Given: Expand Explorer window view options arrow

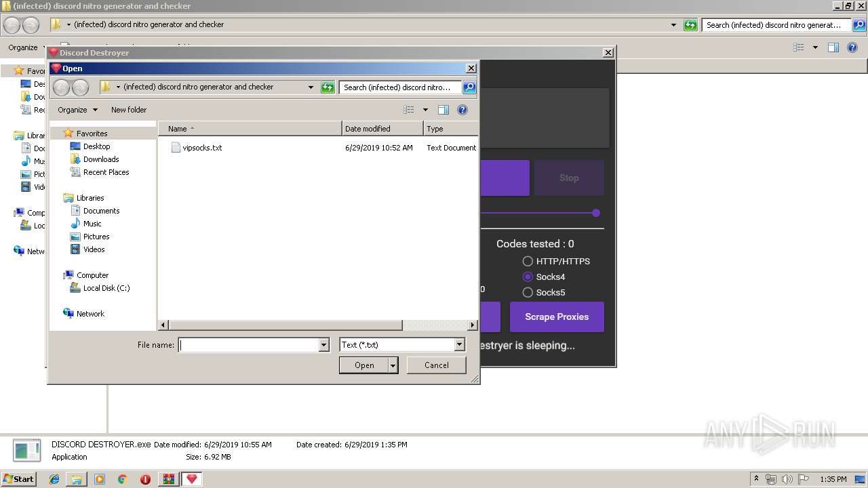Looking at the screenshot, I should pos(815,47).
